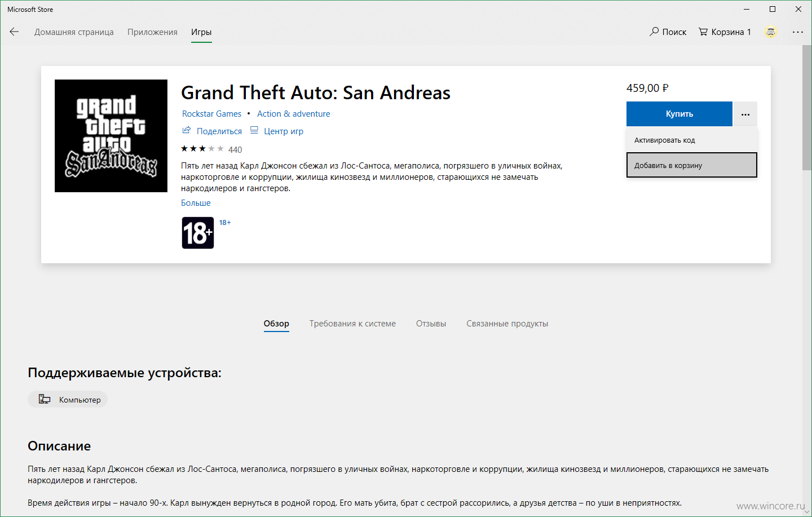
Task: Open the Связанные продукты tab
Action: point(507,324)
